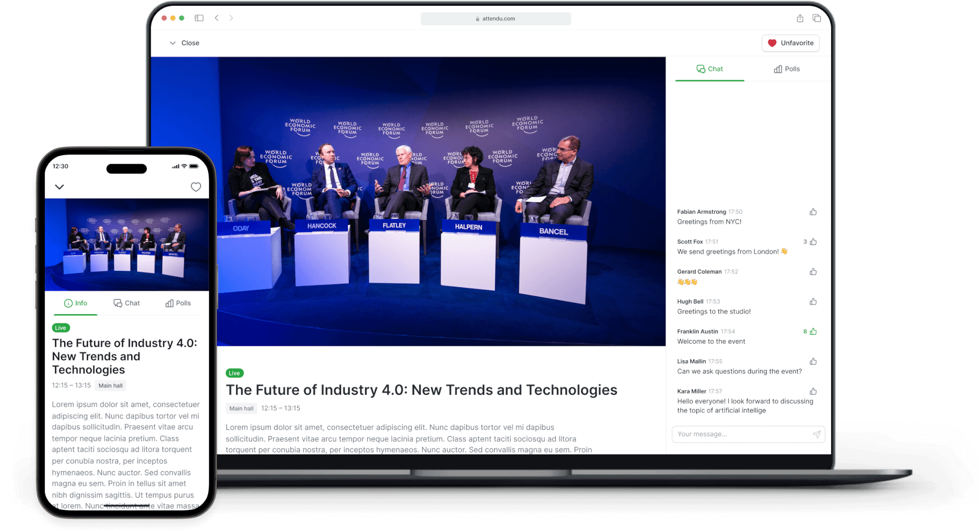This screenshot has width=980, height=532.
Task: Click Fabian Armstrong's name in chat
Action: tap(702, 212)
